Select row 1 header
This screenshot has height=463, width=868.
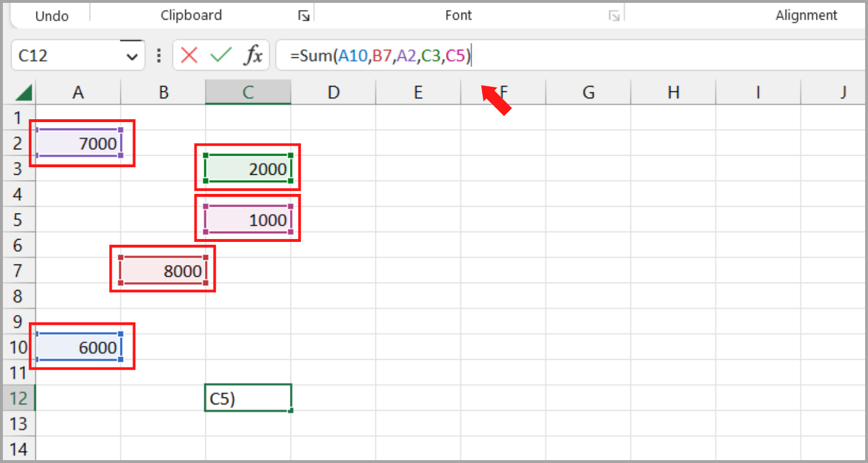click(x=19, y=117)
